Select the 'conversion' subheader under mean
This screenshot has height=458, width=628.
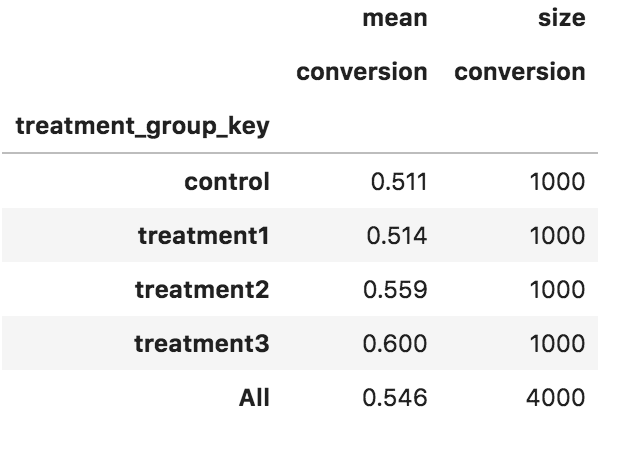[x=362, y=72]
